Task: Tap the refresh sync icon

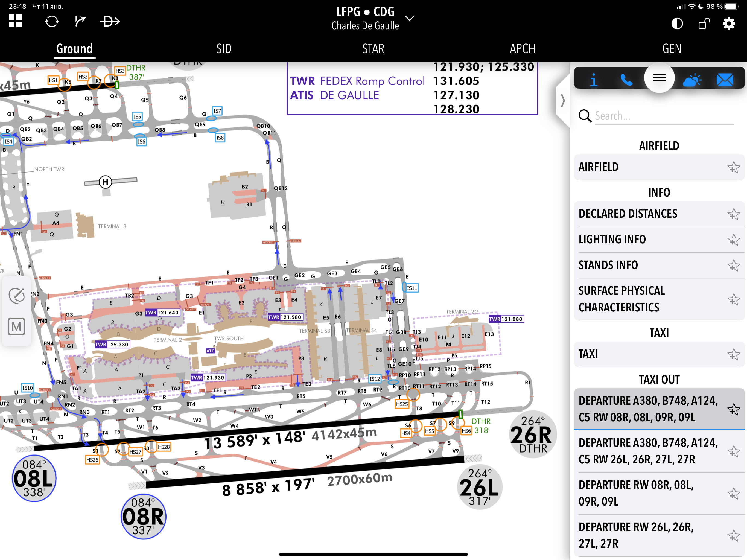Action: tap(52, 22)
